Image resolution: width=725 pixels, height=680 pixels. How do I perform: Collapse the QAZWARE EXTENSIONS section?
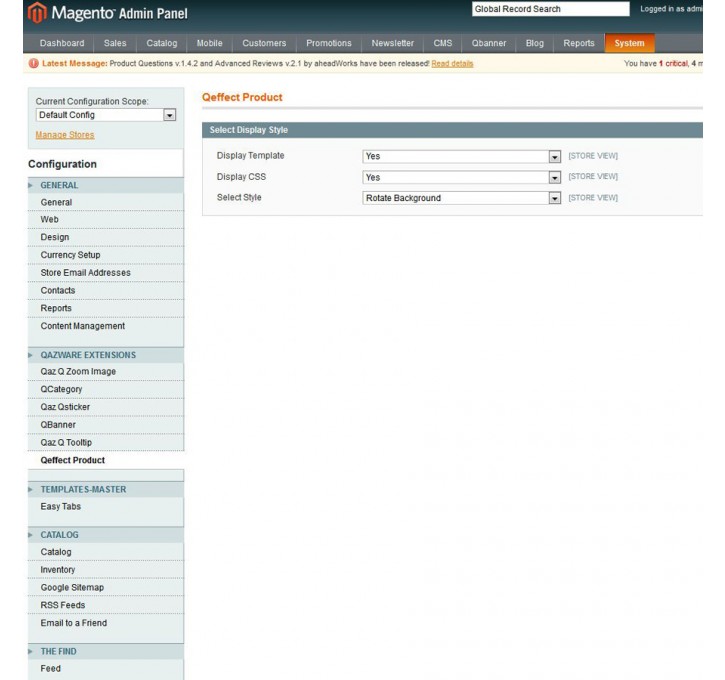click(105, 355)
